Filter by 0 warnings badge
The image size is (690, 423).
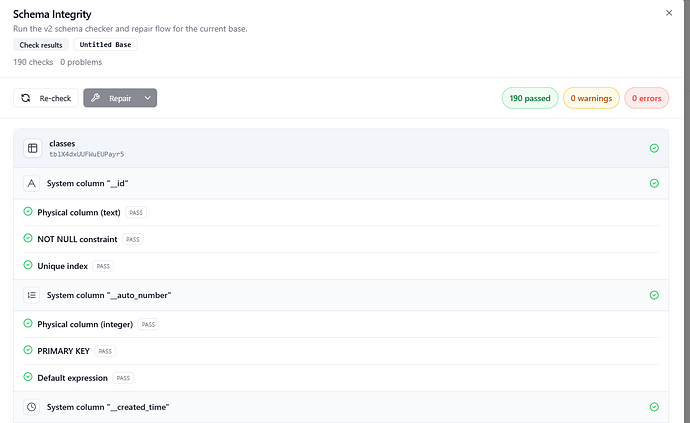[591, 99]
